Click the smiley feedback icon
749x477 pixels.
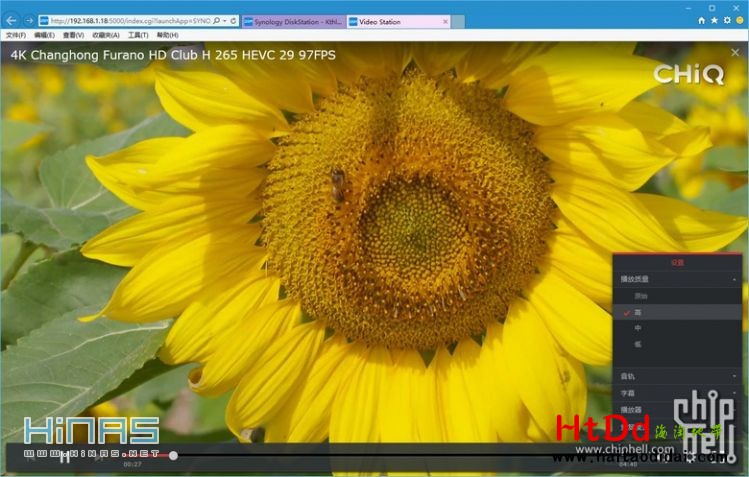[740, 21]
